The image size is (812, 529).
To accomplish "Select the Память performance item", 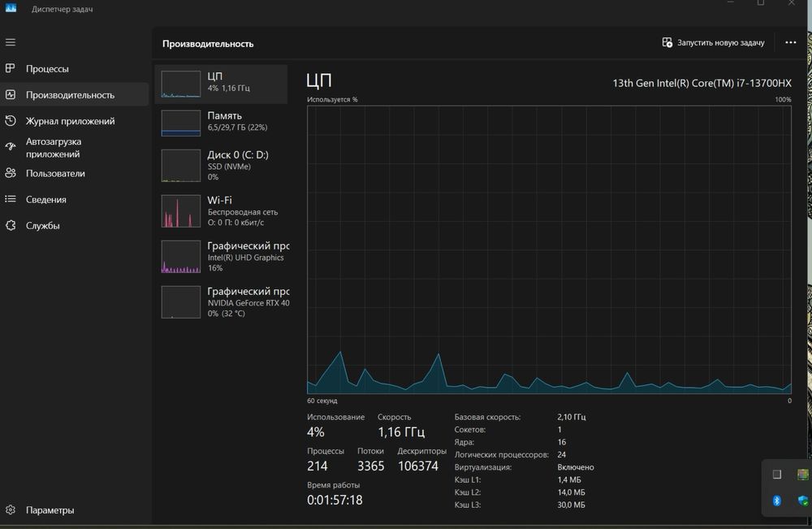I will (x=221, y=123).
